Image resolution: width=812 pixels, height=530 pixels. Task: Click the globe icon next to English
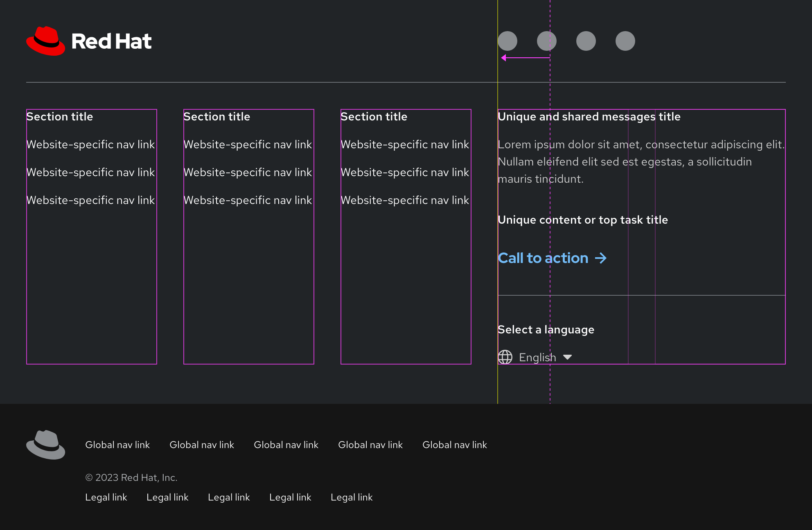[x=505, y=357]
